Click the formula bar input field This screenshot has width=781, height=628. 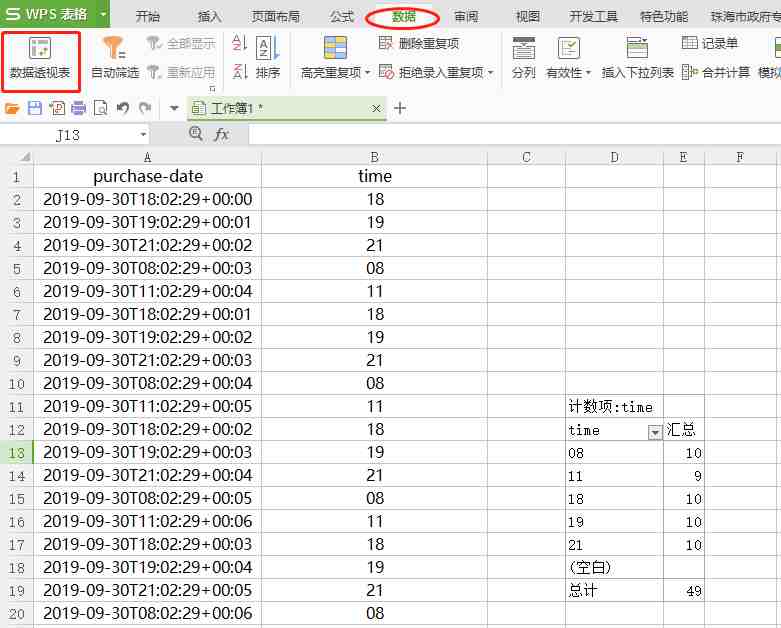point(515,134)
